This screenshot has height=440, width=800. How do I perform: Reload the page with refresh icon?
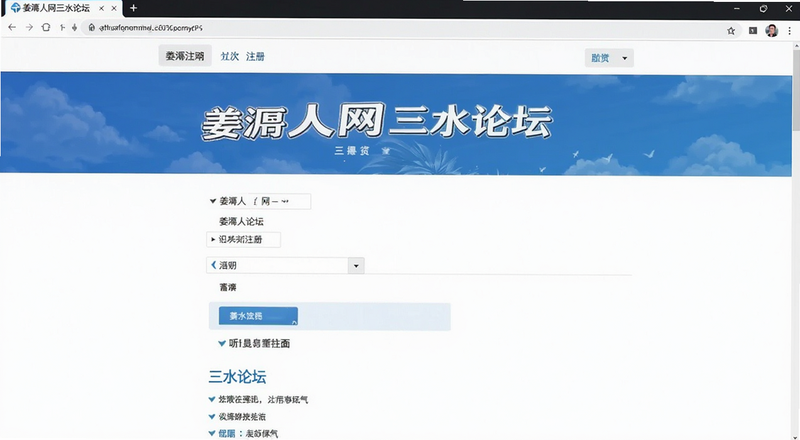tap(46, 28)
